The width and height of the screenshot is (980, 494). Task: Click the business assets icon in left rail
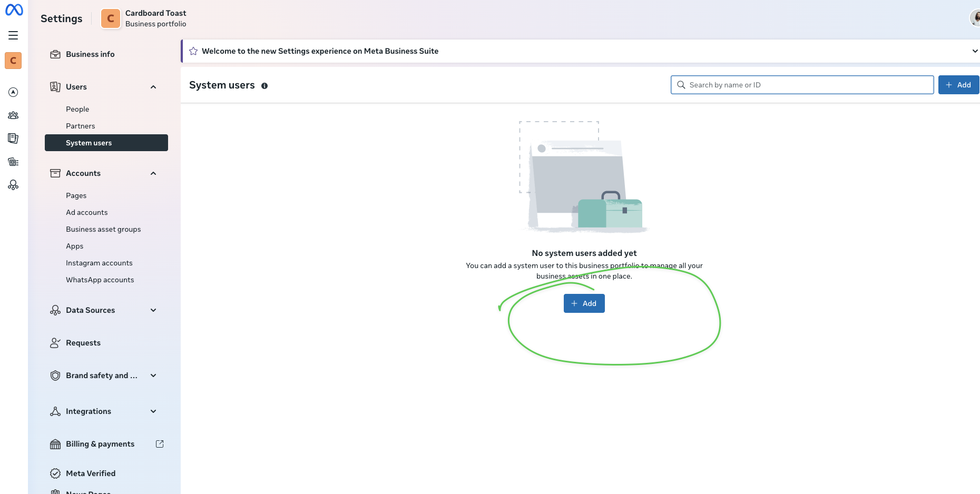13,162
